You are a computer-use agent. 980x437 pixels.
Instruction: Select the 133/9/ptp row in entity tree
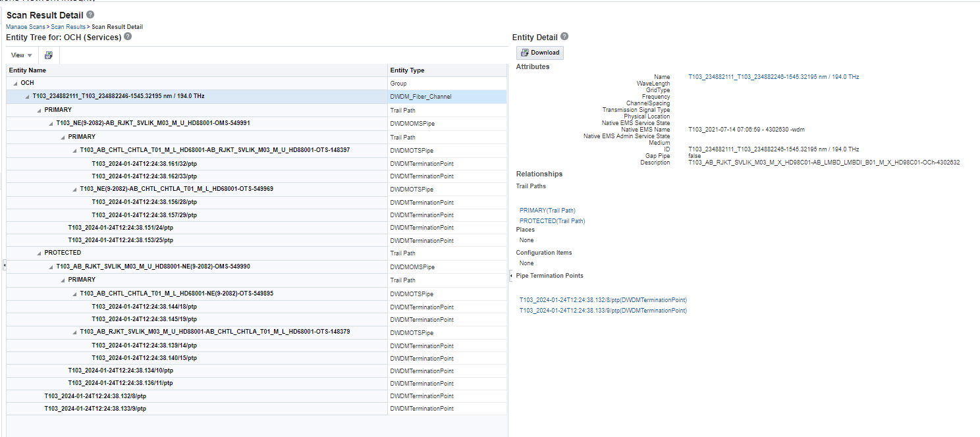256,409
